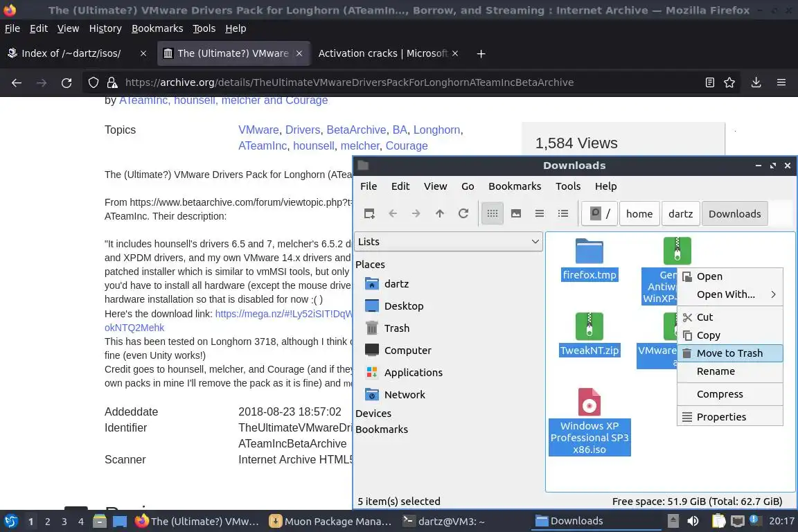Switch file manager to compact list view
The height and width of the screenshot is (532, 798).
point(540,214)
